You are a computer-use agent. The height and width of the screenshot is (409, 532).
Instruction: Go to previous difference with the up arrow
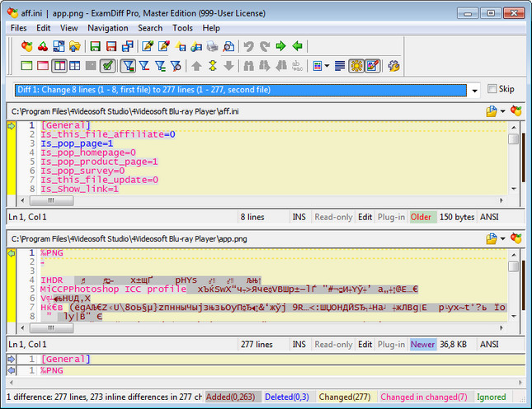point(196,66)
